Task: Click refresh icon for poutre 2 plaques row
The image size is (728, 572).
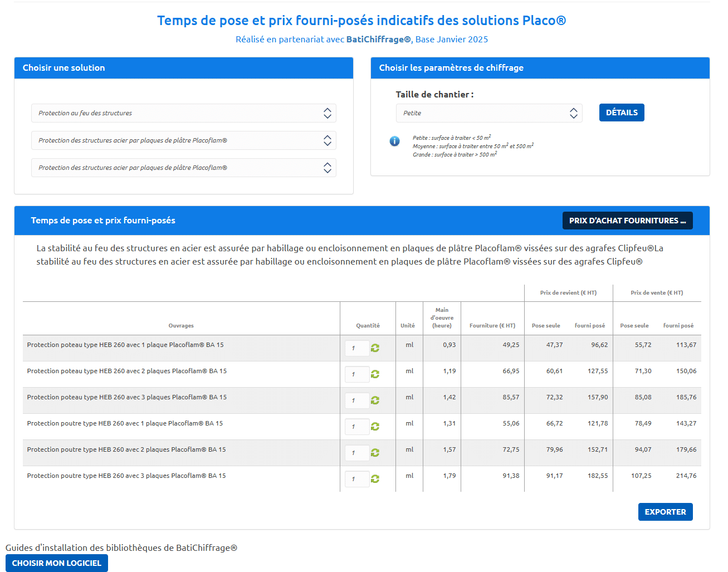Action: coord(375,453)
